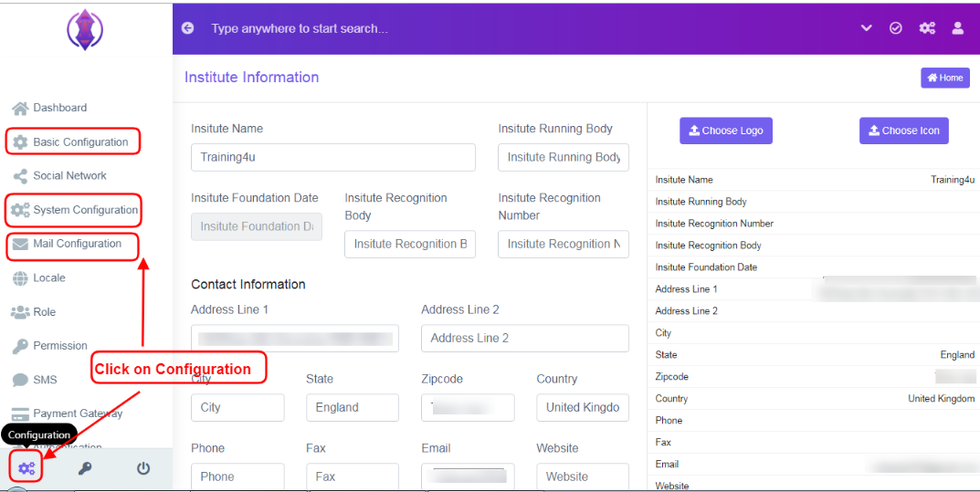Click the Role users icon

pos(20,312)
